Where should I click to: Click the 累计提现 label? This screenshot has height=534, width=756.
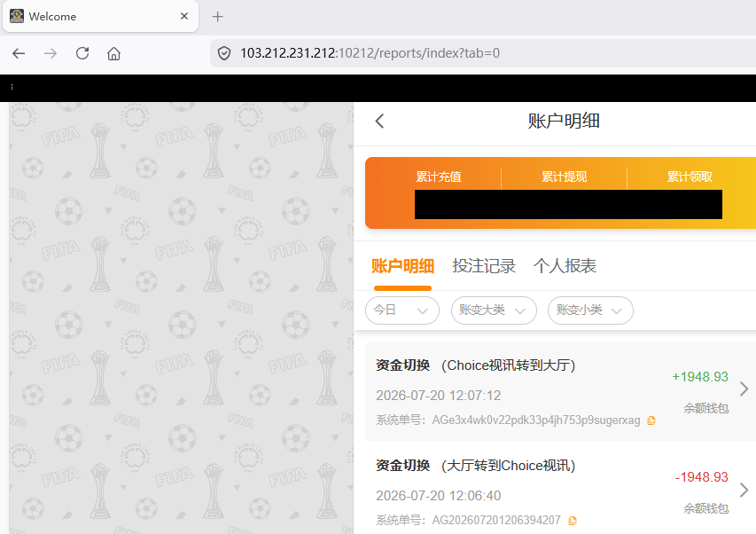click(564, 177)
